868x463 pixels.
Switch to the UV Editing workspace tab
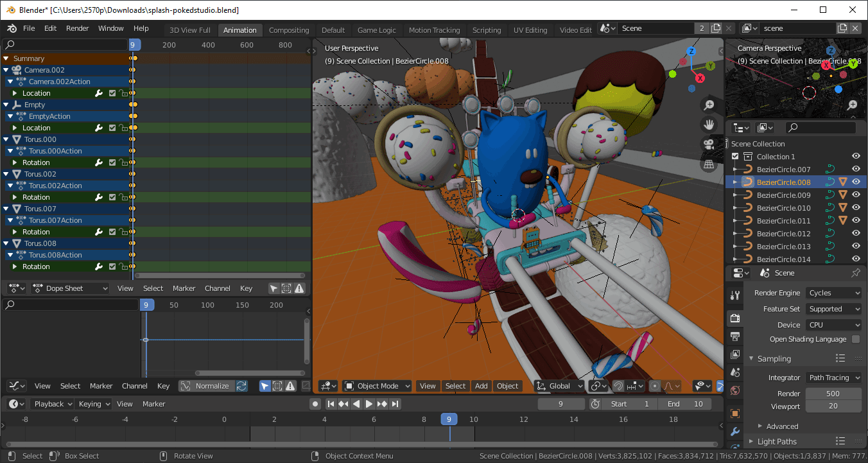(x=530, y=30)
